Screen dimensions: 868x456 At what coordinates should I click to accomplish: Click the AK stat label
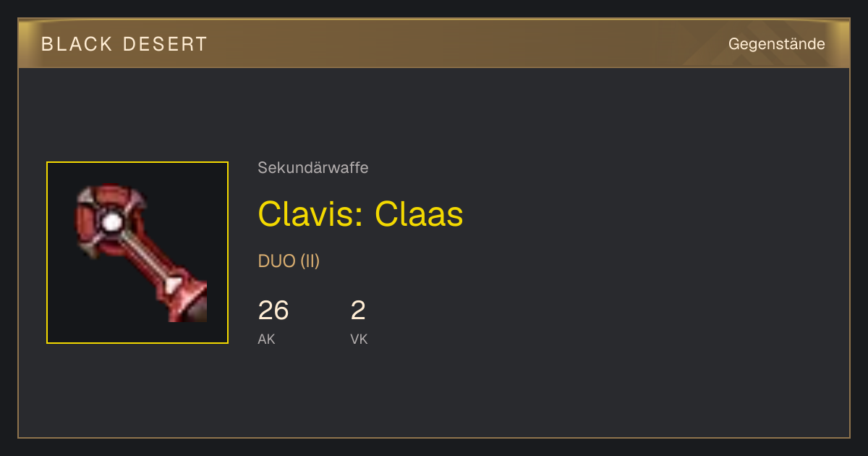point(266,339)
